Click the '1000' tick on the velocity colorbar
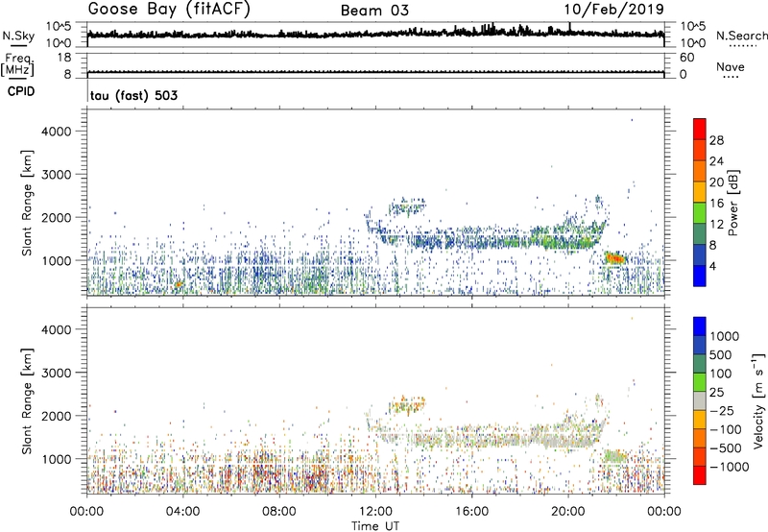 [x=724, y=336]
